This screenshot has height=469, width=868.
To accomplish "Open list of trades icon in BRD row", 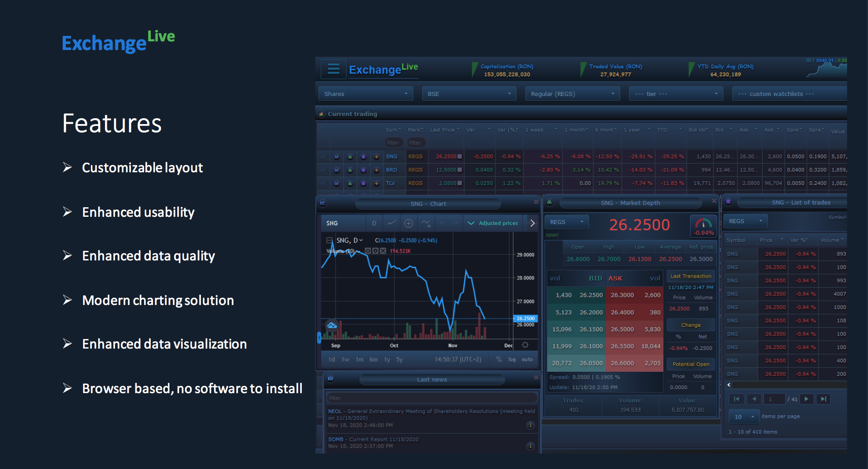I will 363,170.
